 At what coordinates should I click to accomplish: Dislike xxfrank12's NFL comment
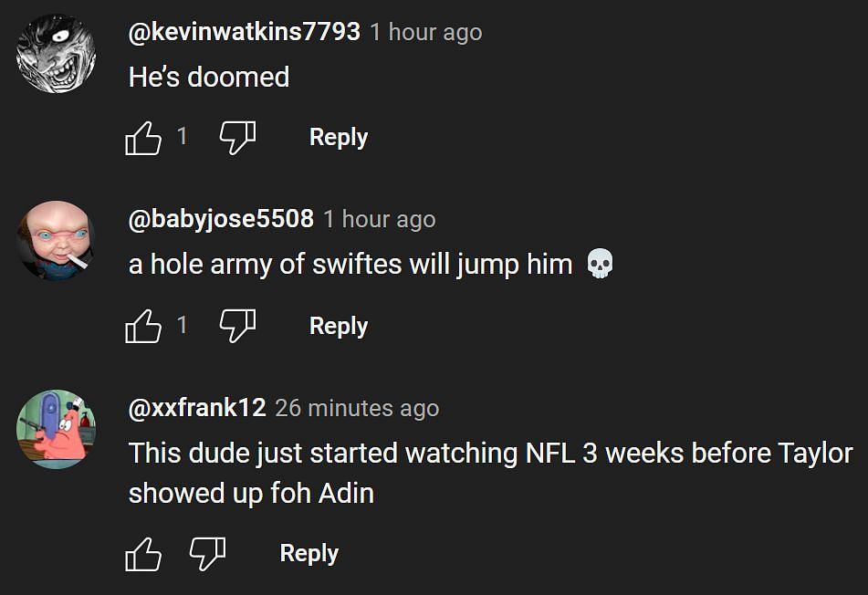[207, 554]
